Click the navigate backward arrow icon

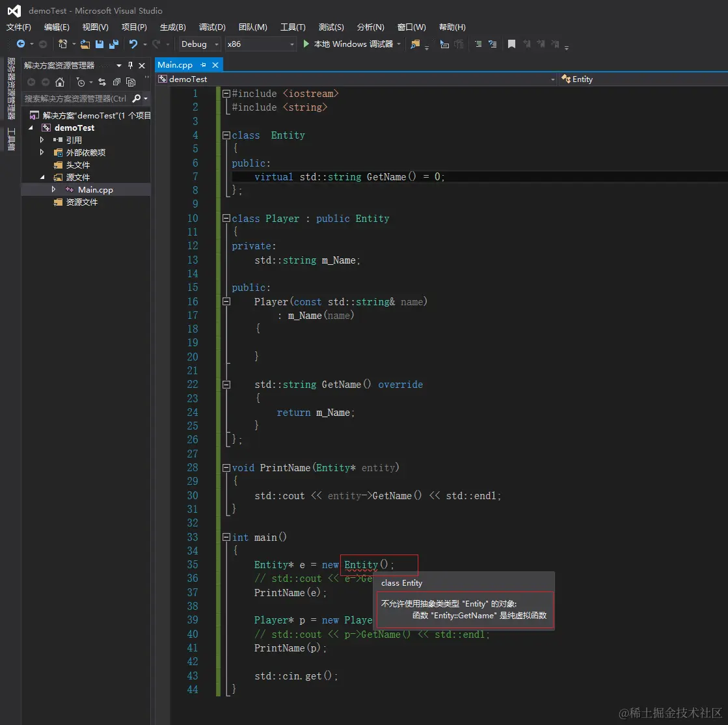point(21,44)
